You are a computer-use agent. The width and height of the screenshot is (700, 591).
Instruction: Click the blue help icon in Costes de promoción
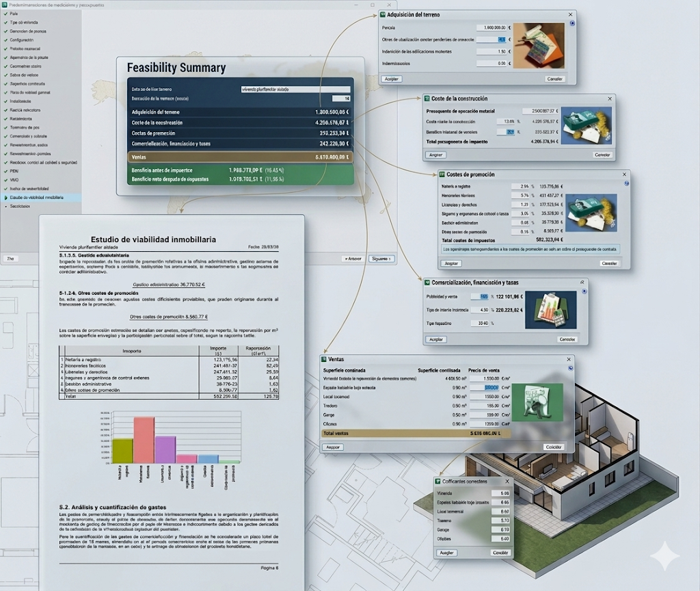click(626, 183)
